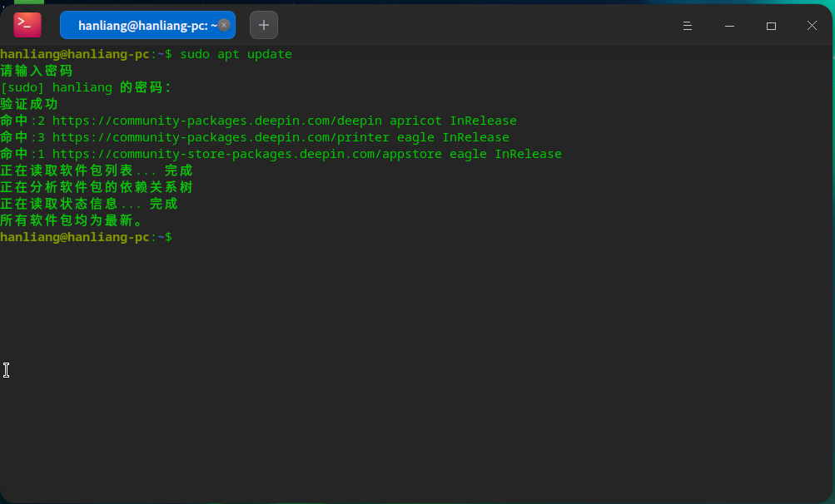
Task: Minimize the terminal window
Action: click(x=729, y=26)
